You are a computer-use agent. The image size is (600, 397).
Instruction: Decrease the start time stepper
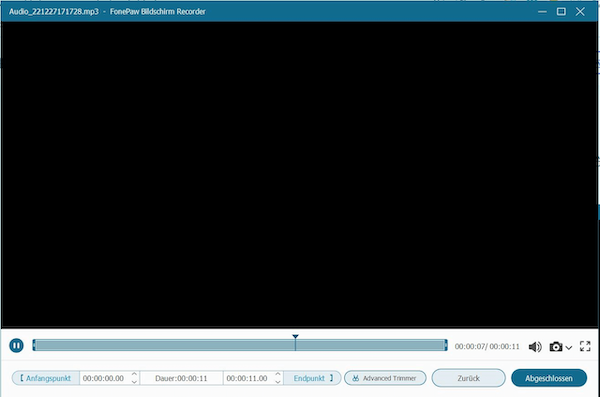pyautogui.click(x=134, y=382)
